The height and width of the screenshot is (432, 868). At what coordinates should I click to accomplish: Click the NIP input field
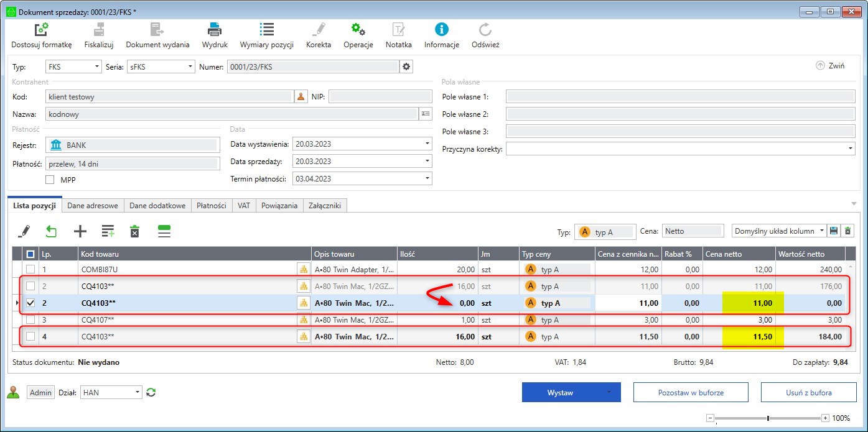coord(380,96)
